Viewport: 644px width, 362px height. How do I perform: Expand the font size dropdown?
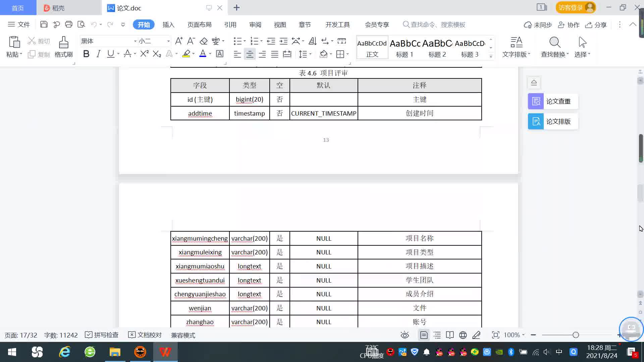168,41
